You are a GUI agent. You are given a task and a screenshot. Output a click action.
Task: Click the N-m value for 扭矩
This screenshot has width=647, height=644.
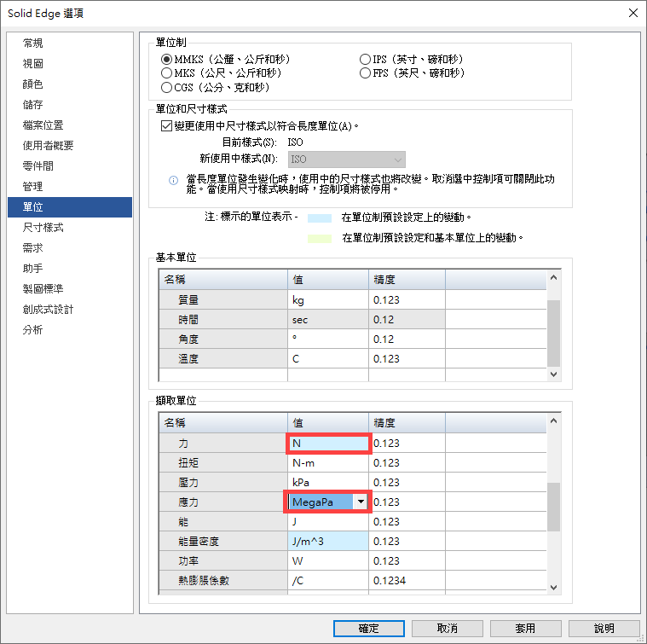tap(328, 463)
